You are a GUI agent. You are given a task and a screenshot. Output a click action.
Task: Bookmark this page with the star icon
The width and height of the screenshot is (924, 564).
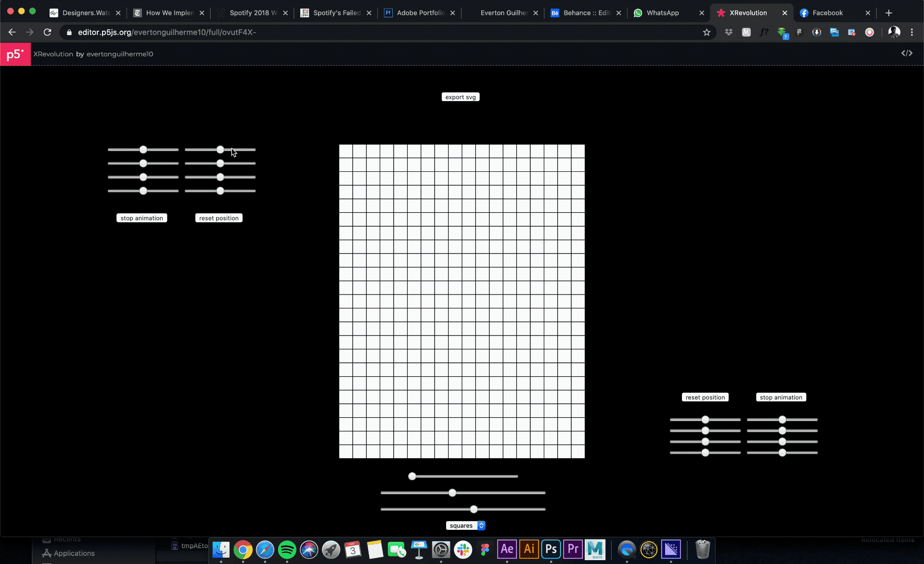[706, 32]
